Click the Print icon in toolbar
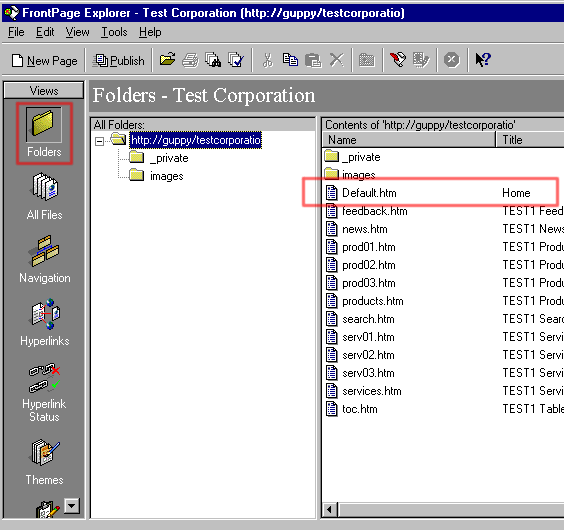 (x=190, y=60)
